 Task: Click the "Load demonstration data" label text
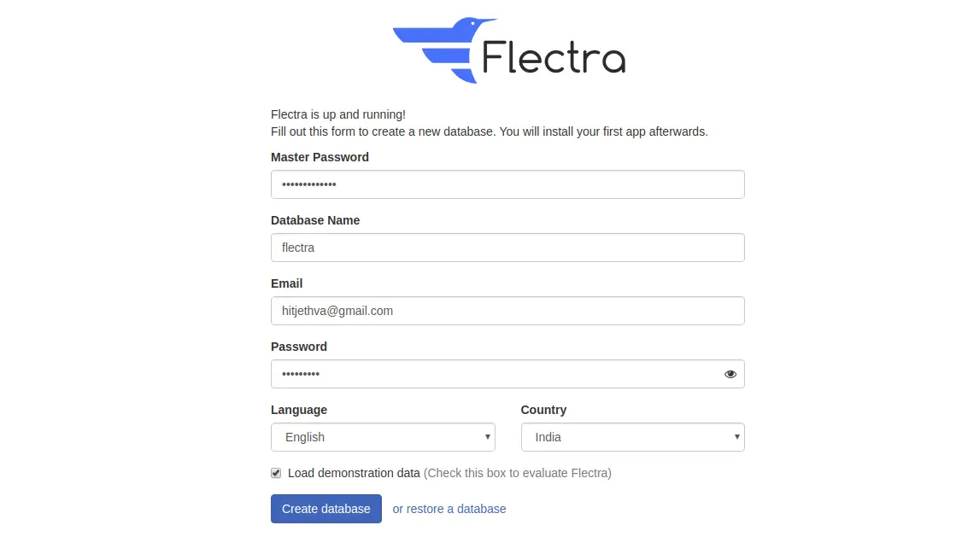[x=354, y=473]
